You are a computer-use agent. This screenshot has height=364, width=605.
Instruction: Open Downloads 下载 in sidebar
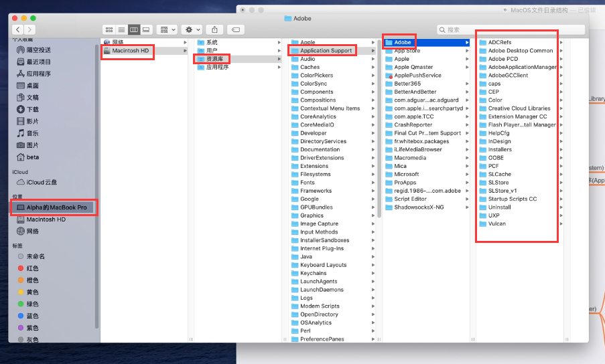click(x=27, y=109)
